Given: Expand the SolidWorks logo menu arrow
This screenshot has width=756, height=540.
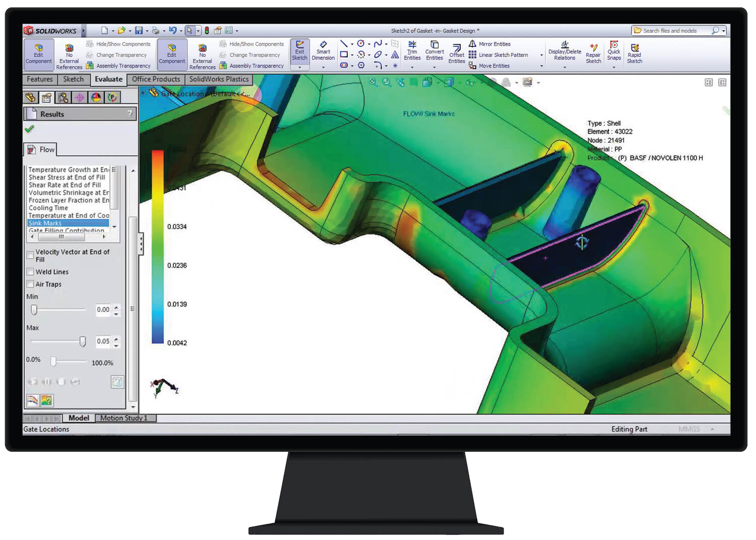Looking at the screenshot, I should (x=83, y=31).
